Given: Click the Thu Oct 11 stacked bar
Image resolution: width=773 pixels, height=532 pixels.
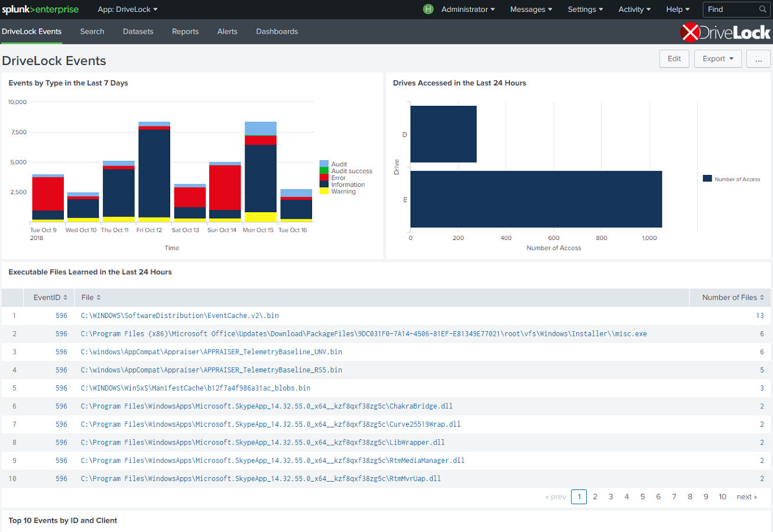Looking at the screenshot, I should [x=119, y=192].
